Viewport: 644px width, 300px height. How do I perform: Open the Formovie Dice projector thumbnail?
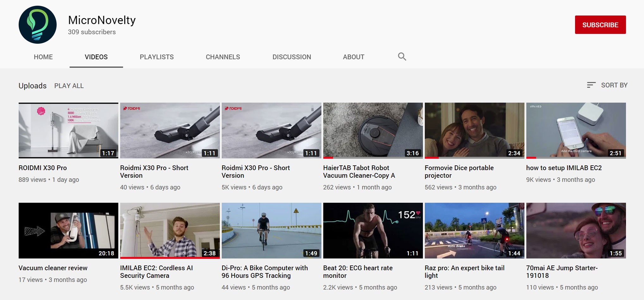pos(474,131)
